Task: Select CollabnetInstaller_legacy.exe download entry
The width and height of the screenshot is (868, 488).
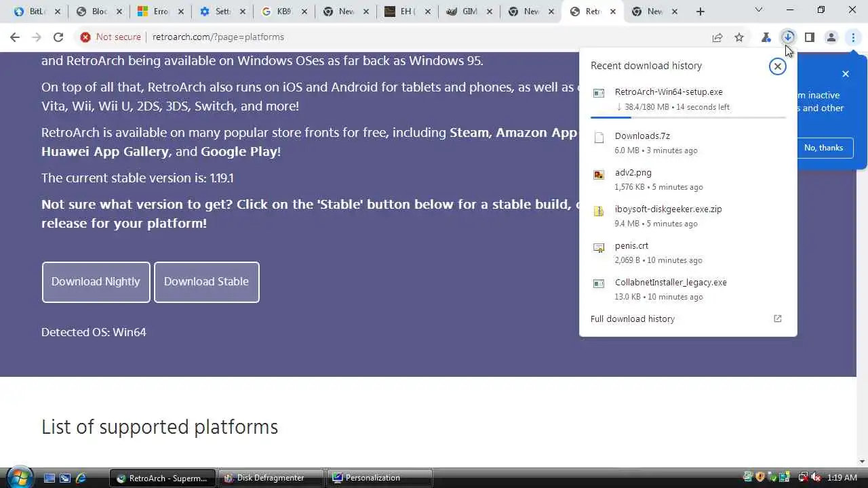Action: [x=688, y=289]
